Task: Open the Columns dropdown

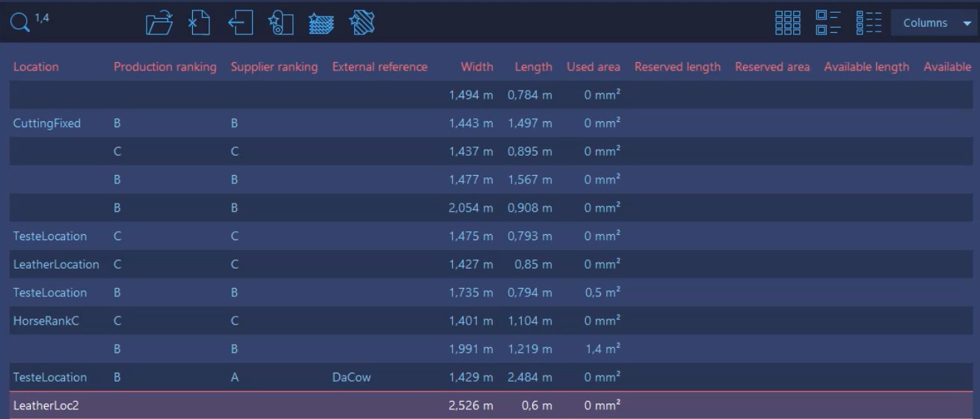Action: tap(934, 23)
